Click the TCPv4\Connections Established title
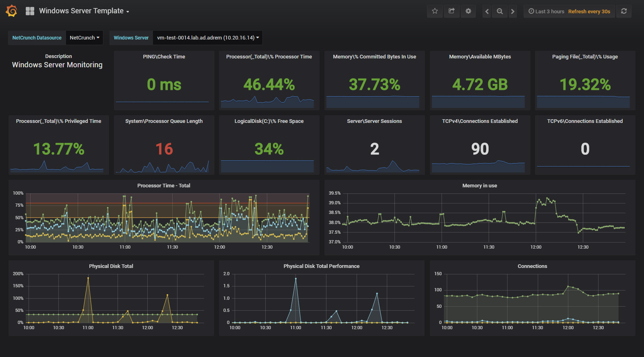644x357 pixels. tap(480, 121)
